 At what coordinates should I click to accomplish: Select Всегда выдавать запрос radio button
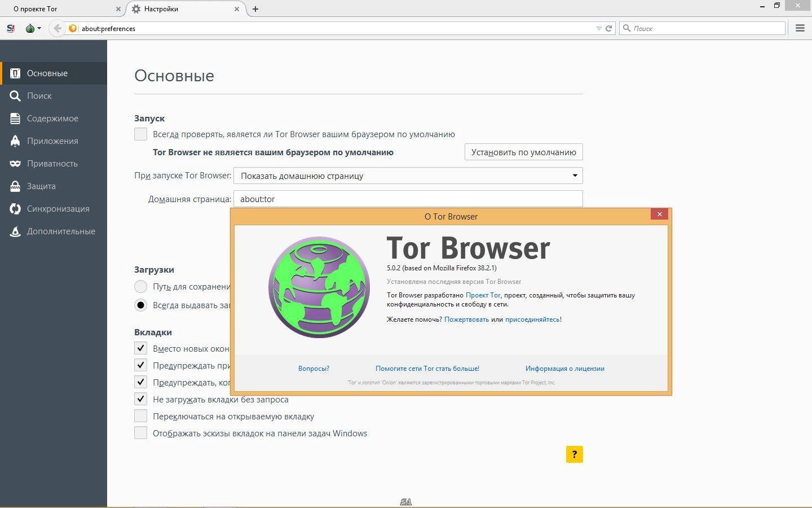click(x=140, y=305)
